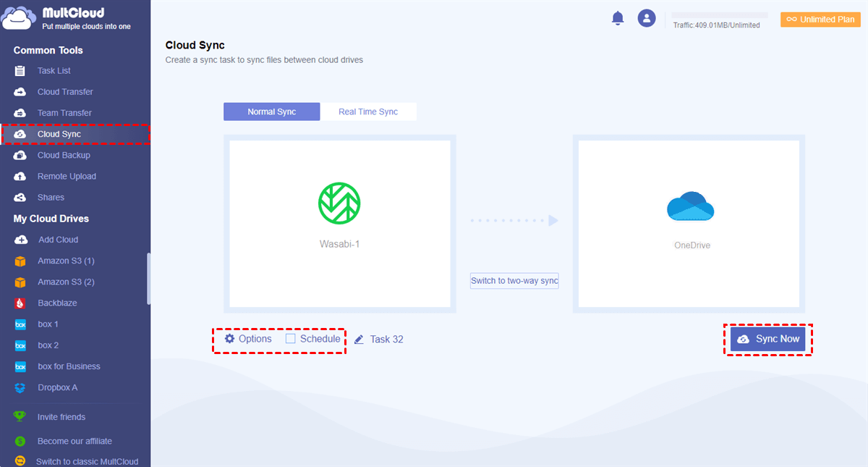Open Cloud Backup in sidebar
This screenshot has height=467, width=868.
[x=64, y=155]
